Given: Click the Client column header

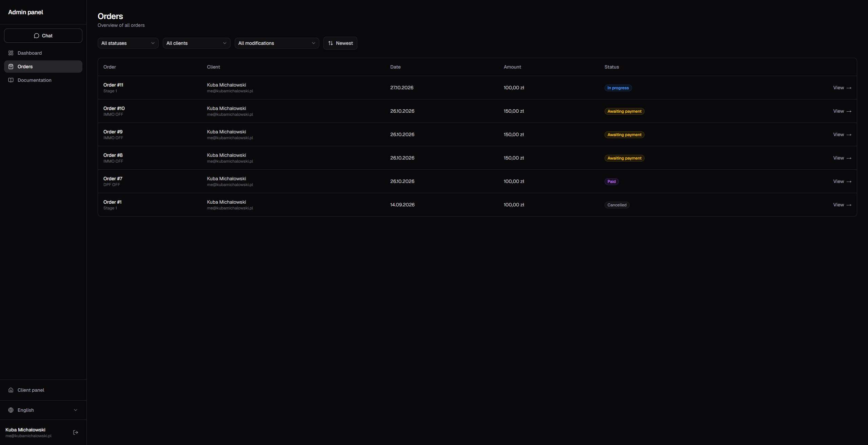Looking at the screenshot, I should [x=214, y=67].
